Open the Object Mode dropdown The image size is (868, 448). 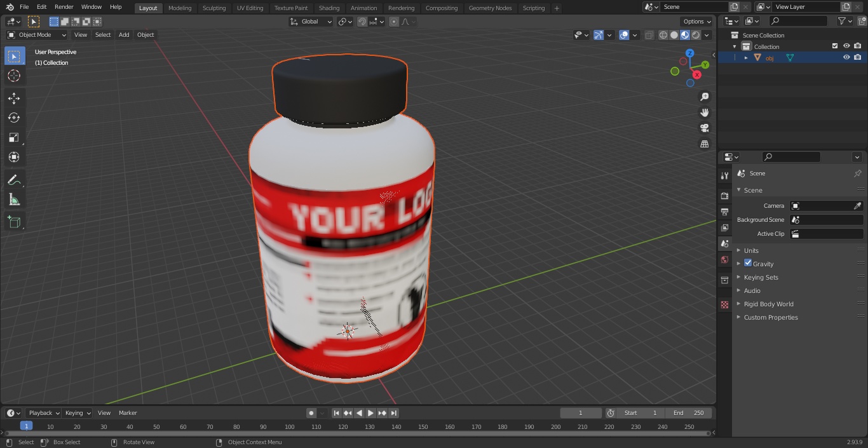[37, 35]
